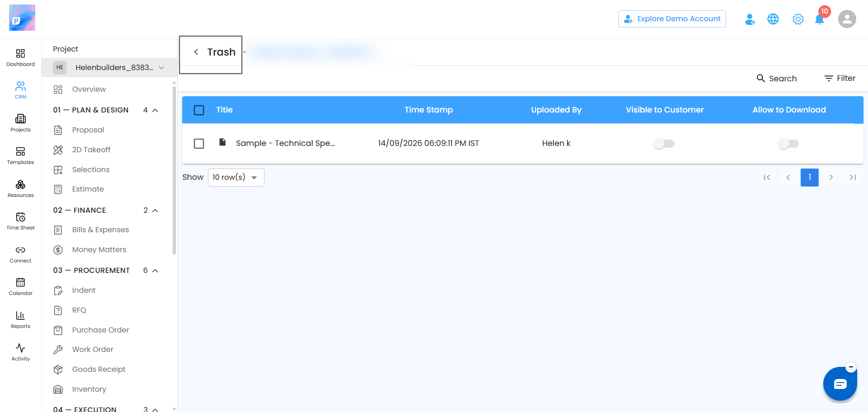Click the add user icon
Screen dimensions: 868x412
[x=750, y=19]
